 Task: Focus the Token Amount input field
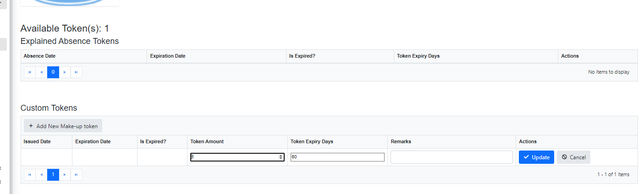[x=234, y=157]
